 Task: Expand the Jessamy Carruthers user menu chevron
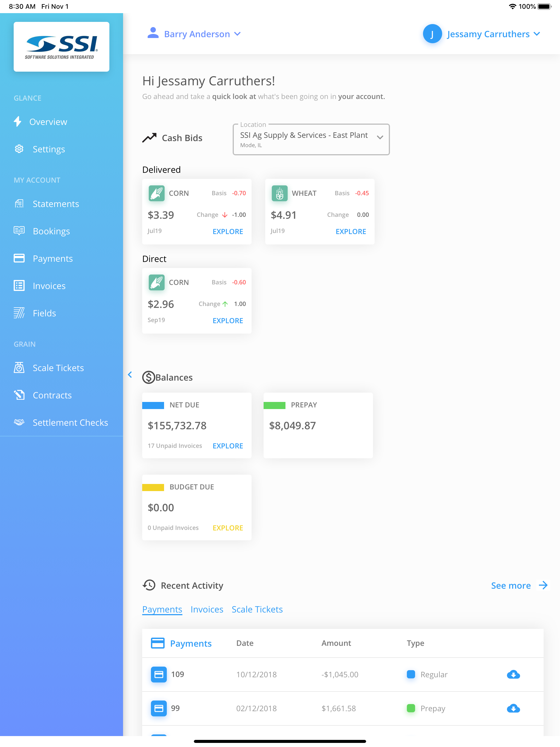[537, 34]
